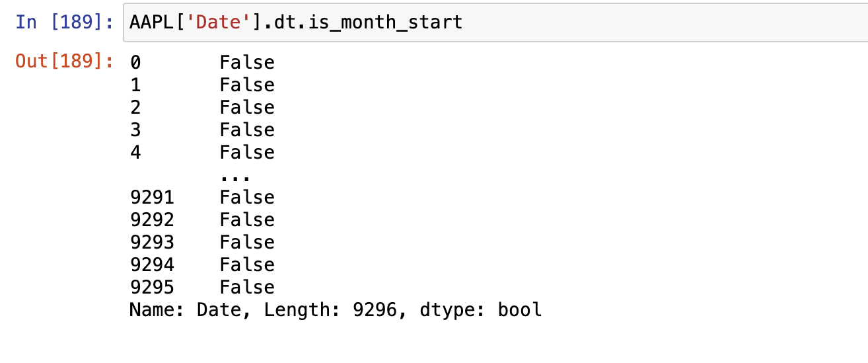
Task: Click the Out[189] output prompt
Action: pos(63,62)
